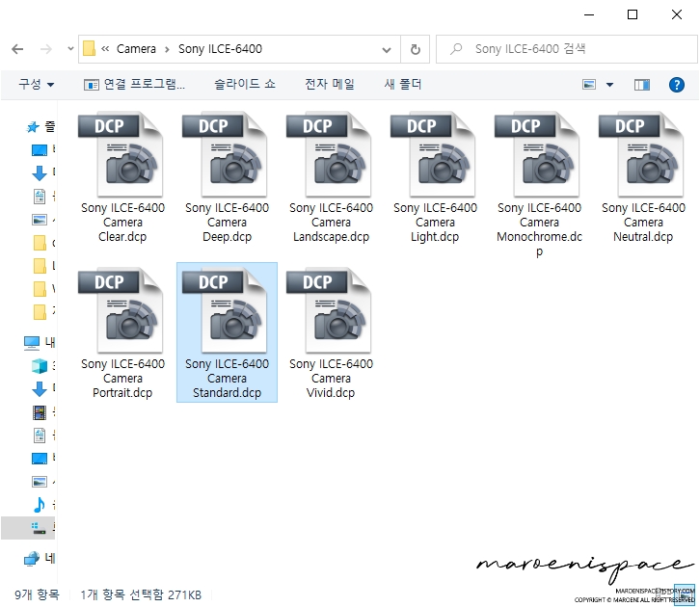Click 전자 메일 toolbar button

(330, 84)
